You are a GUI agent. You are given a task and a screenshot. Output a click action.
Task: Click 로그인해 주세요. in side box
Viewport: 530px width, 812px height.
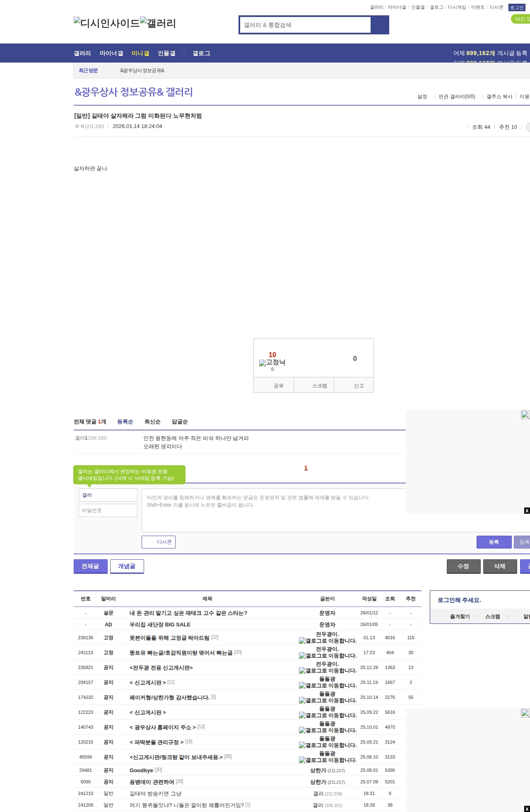459,600
